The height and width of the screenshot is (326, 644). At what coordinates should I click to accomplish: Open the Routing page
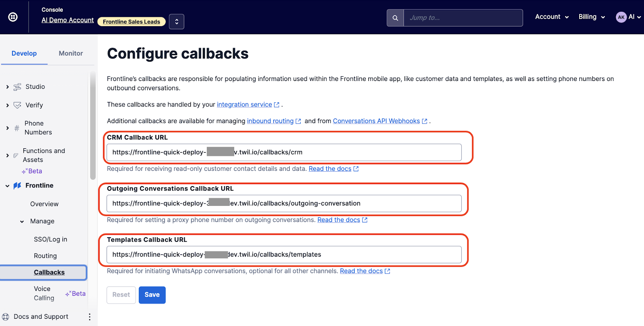[x=45, y=256]
